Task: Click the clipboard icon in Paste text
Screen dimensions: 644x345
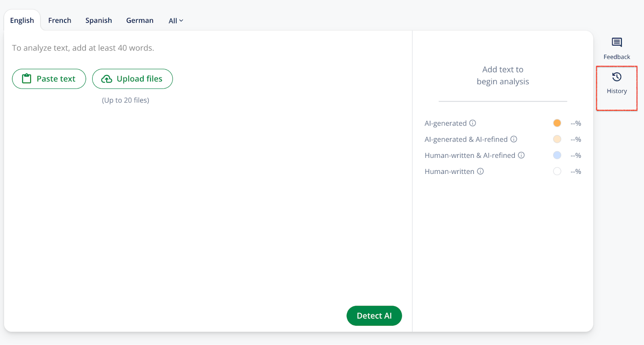Action: [27, 79]
